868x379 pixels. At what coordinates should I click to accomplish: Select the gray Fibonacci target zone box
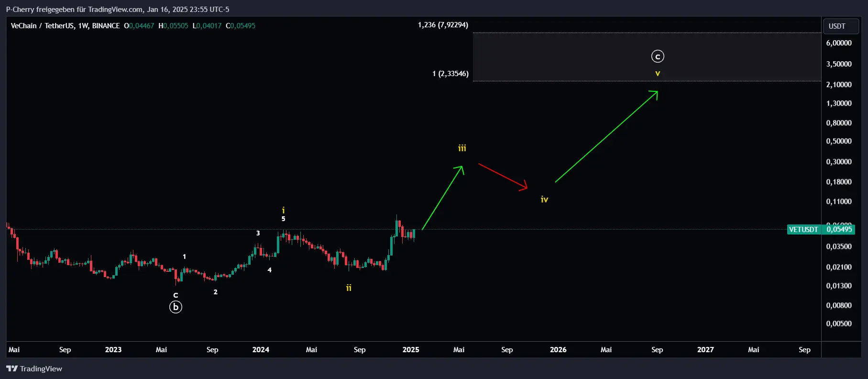coord(647,57)
